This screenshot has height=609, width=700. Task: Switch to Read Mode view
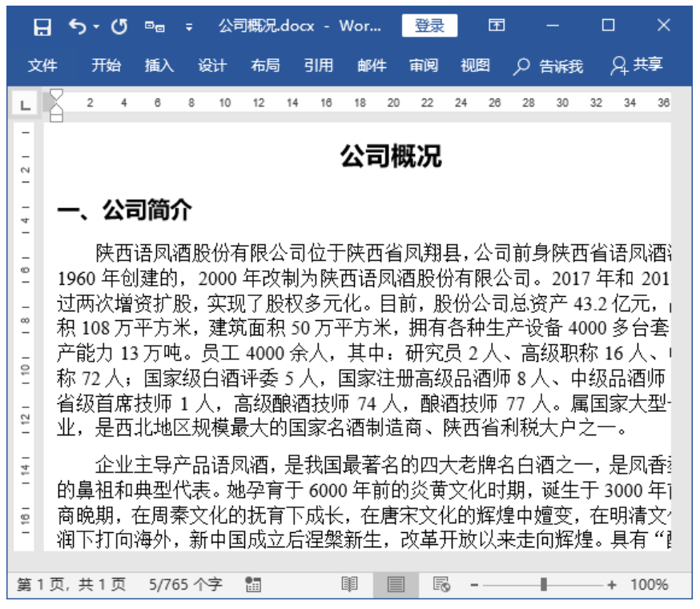pos(349,584)
